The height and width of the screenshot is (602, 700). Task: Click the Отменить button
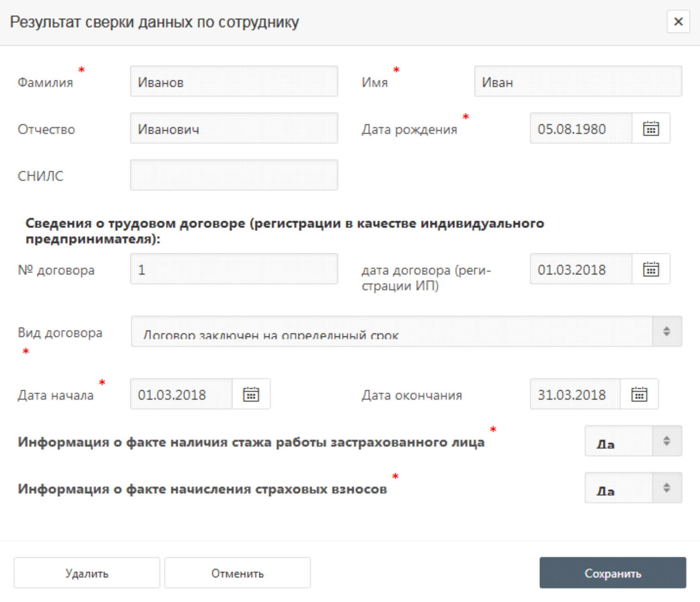click(x=237, y=573)
